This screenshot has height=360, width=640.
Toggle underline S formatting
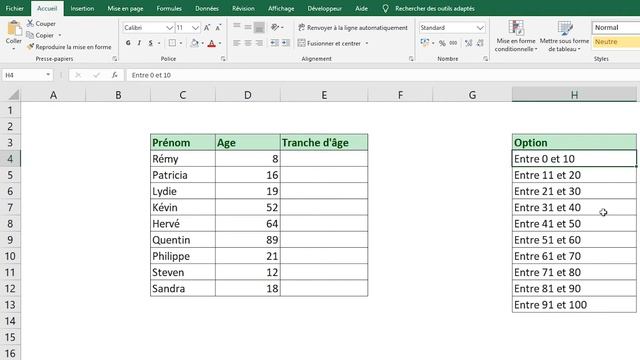(150, 43)
